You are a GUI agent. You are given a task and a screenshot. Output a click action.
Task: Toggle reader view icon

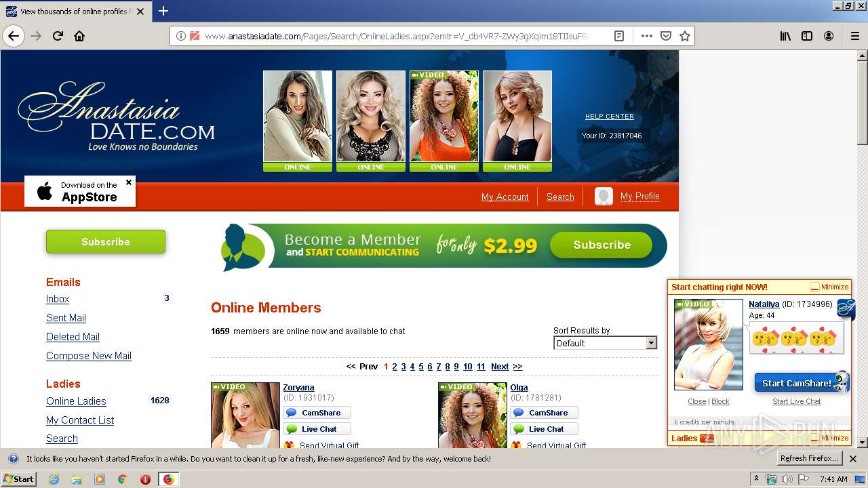pyautogui.click(x=618, y=36)
